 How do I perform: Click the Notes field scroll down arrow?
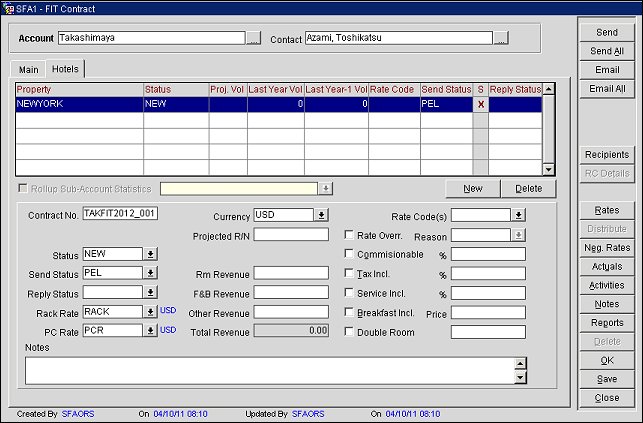[x=520, y=378]
